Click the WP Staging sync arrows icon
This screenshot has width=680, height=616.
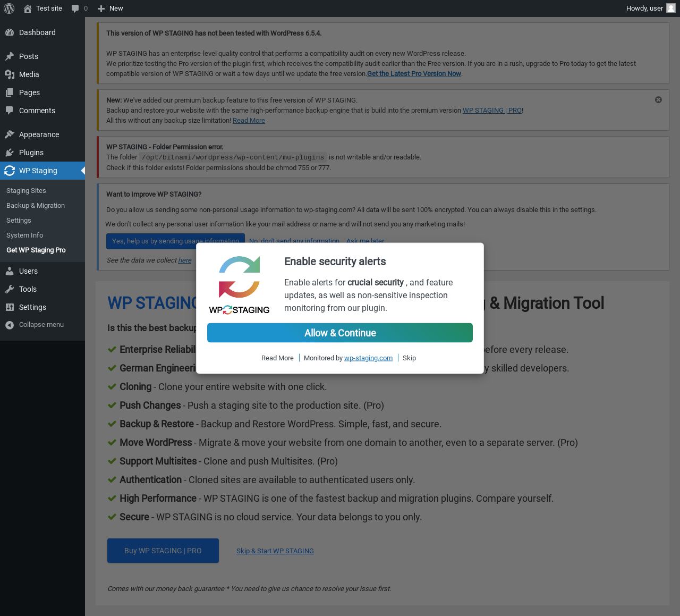(x=10, y=171)
